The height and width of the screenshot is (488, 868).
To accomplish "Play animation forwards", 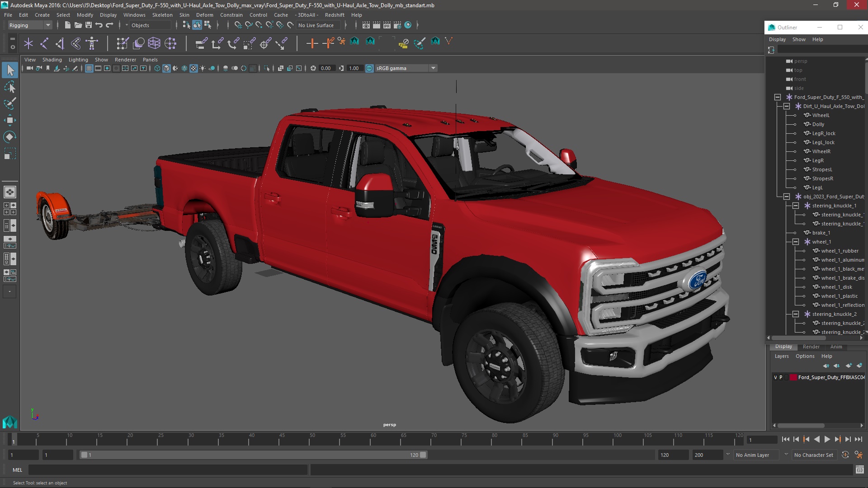I will (x=827, y=439).
